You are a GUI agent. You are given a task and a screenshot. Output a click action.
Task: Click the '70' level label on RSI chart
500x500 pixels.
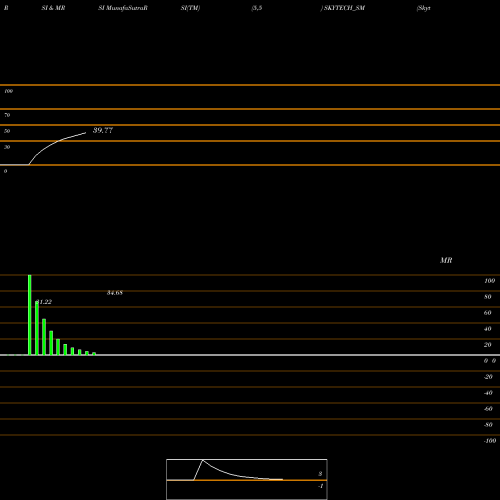[x=7, y=115]
